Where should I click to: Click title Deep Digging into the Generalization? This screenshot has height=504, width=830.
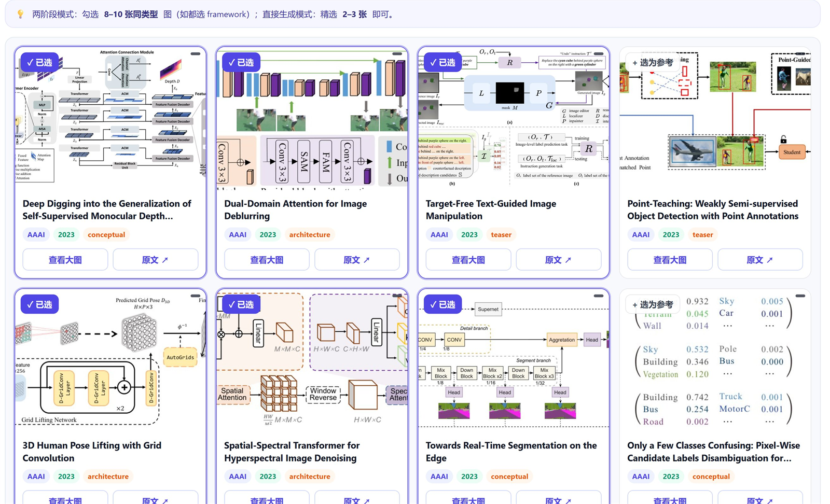pos(107,210)
